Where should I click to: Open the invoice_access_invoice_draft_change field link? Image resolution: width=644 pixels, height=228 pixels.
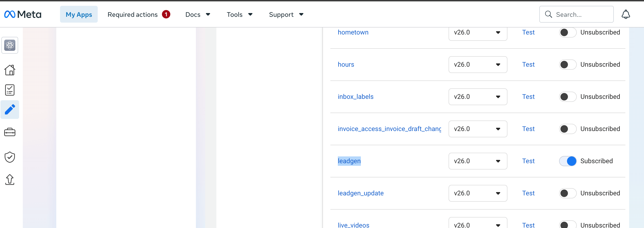click(x=389, y=129)
